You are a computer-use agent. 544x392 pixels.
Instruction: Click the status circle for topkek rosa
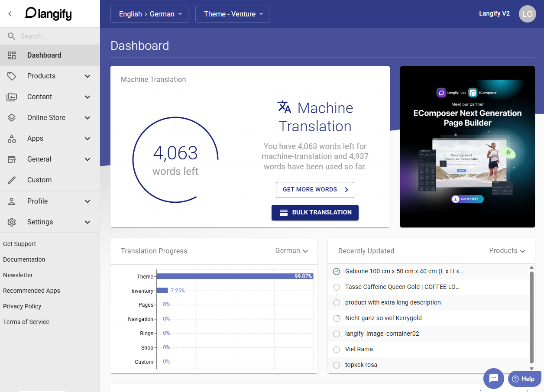pyautogui.click(x=337, y=365)
